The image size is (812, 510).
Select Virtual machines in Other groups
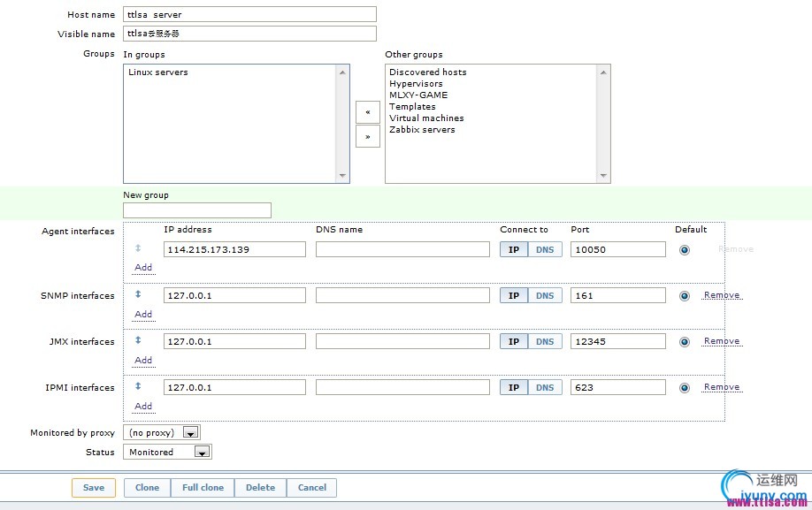coord(426,118)
